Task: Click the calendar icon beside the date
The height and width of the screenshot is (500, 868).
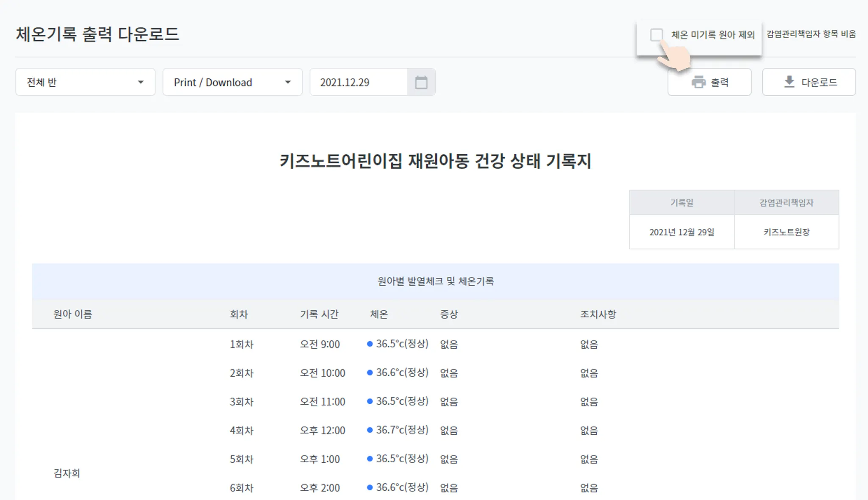Action: 421,82
